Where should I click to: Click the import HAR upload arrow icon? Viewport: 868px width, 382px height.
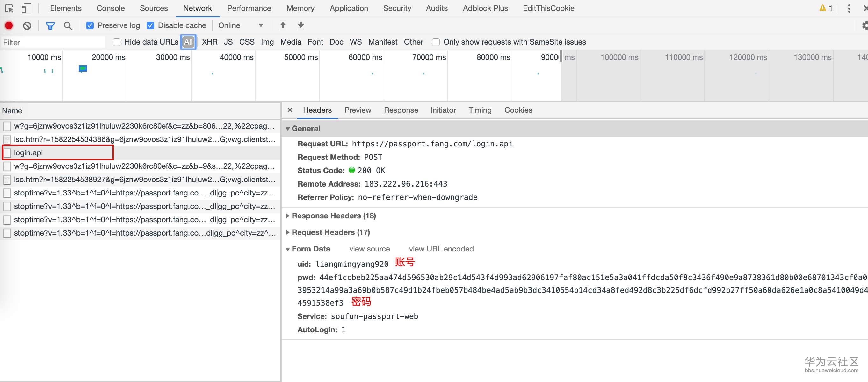[283, 25]
